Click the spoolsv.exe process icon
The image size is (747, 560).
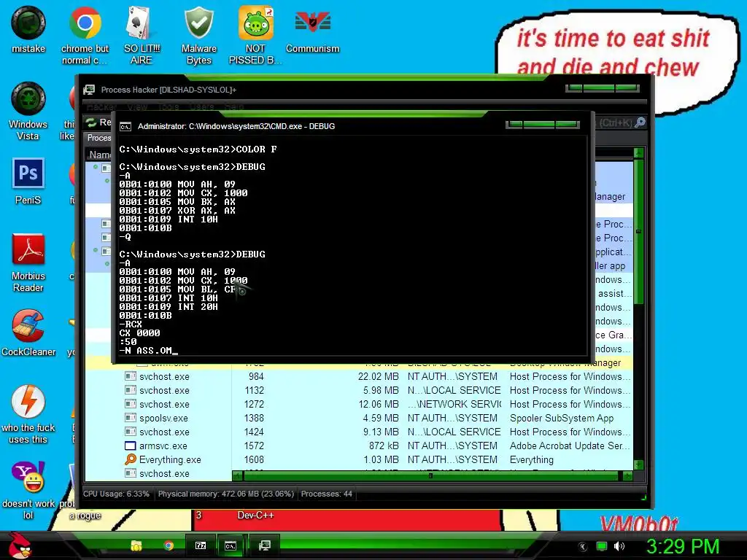[130, 418]
